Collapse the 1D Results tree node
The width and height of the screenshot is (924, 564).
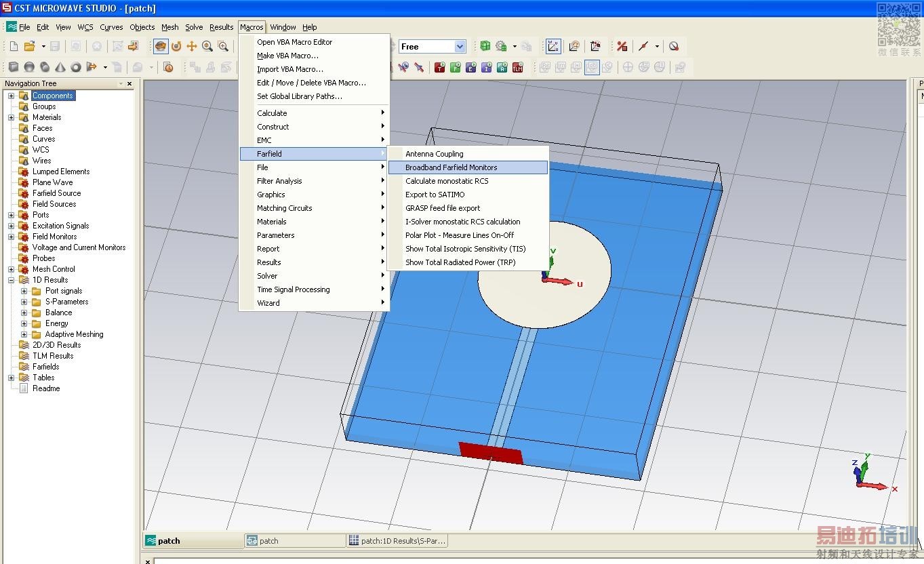(11, 280)
